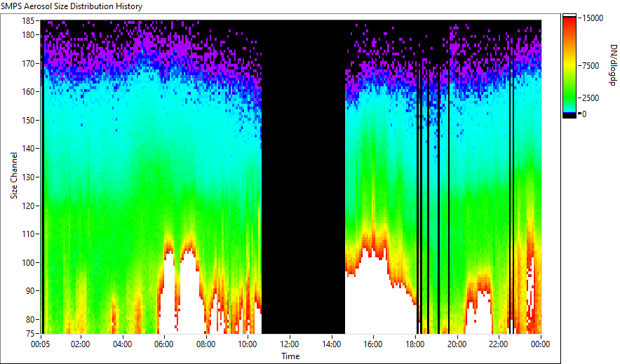Click the 90 size channel tick label
This screenshot has width=620, height=364.
tap(30, 291)
